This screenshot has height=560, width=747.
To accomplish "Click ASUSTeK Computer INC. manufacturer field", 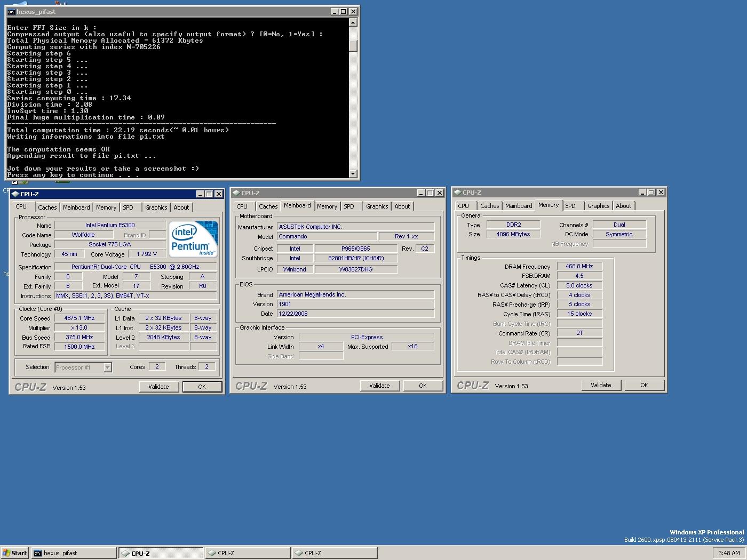I will coord(355,227).
